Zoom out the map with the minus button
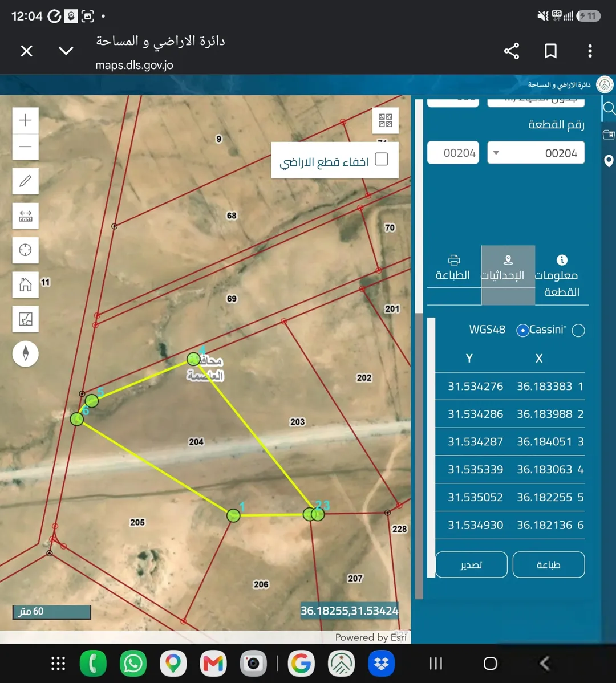The image size is (616, 683). pyautogui.click(x=25, y=147)
